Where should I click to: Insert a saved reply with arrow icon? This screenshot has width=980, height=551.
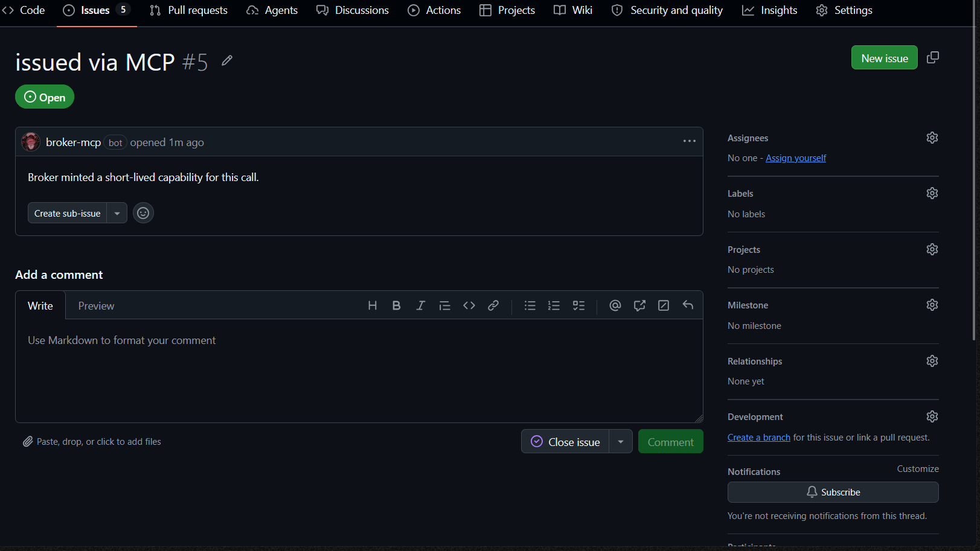(688, 305)
